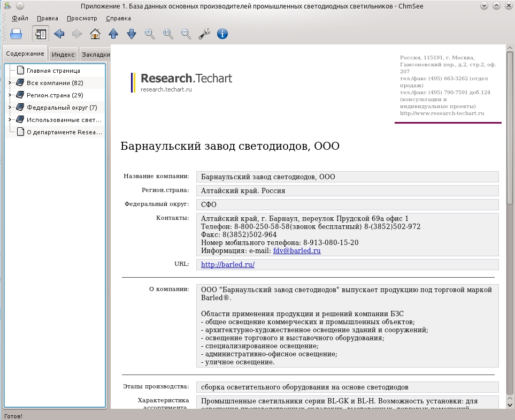Select Главная страница in contents tree
The width and height of the screenshot is (515, 420).
tap(53, 71)
